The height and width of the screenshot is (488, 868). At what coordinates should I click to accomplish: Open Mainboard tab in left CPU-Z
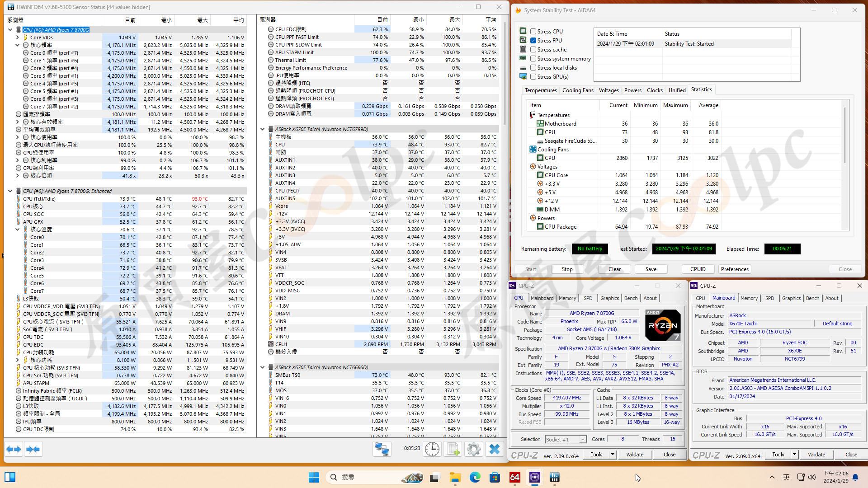(x=542, y=298)
